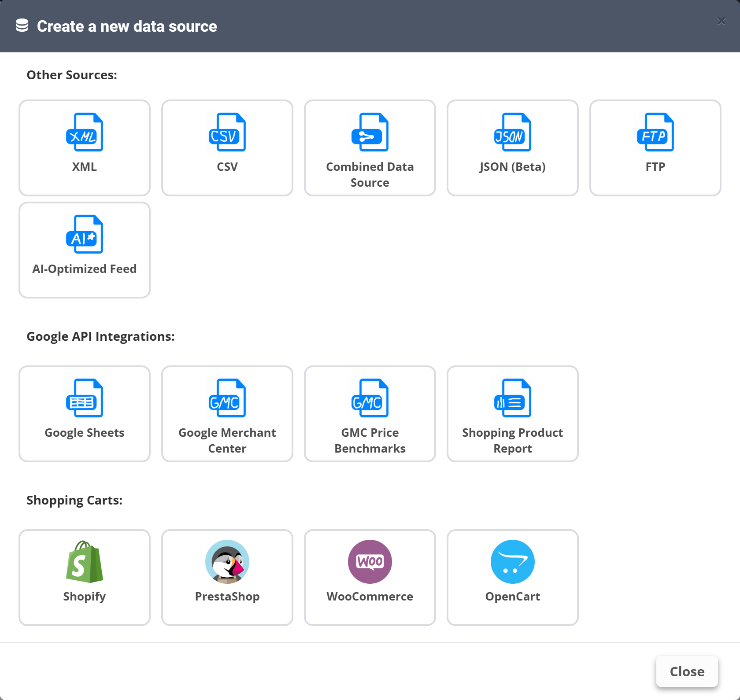
Task: Select the Google Sheets integration icon
Action: click(85, 398)
